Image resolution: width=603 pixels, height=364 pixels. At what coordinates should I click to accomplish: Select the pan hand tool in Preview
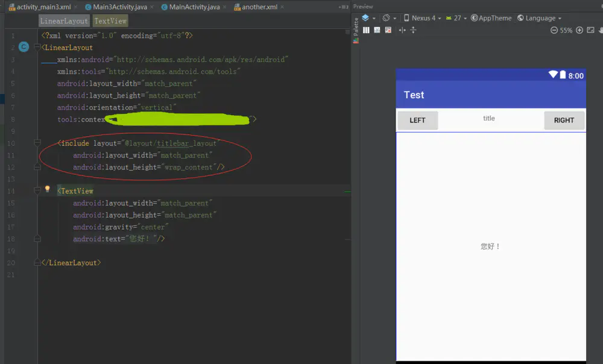tap(601, 30)
